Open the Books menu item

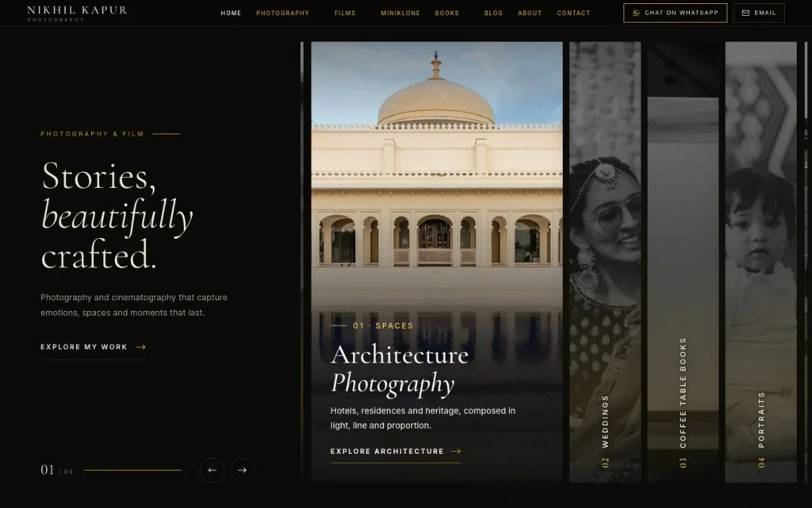pyautogui.click(x=447, y=13)
